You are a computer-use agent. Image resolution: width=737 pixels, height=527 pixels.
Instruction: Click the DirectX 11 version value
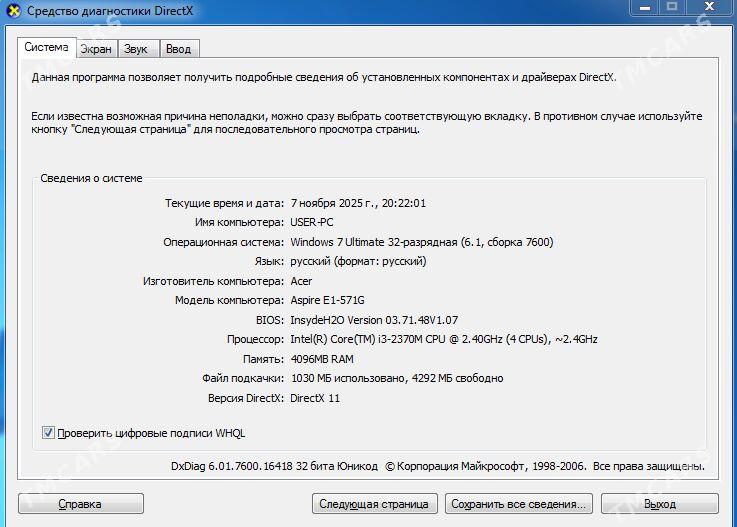click(315, 398)
